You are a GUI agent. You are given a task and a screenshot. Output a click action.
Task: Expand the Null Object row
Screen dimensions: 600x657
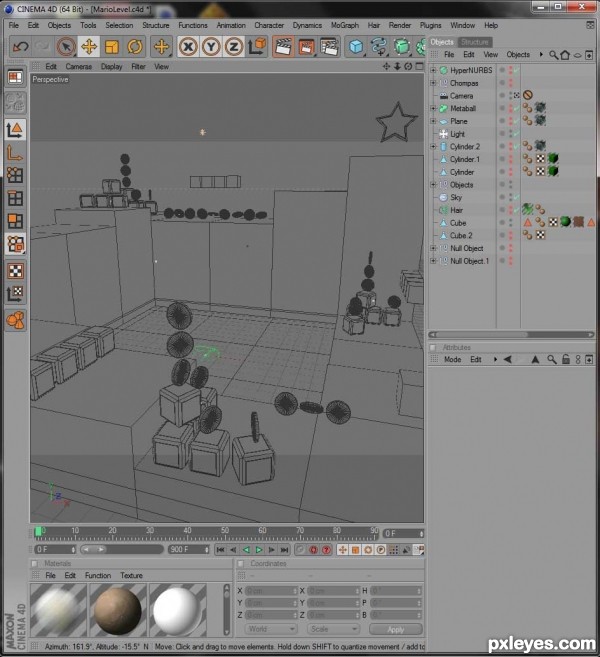pyautogui.click(x=433, y=248)
